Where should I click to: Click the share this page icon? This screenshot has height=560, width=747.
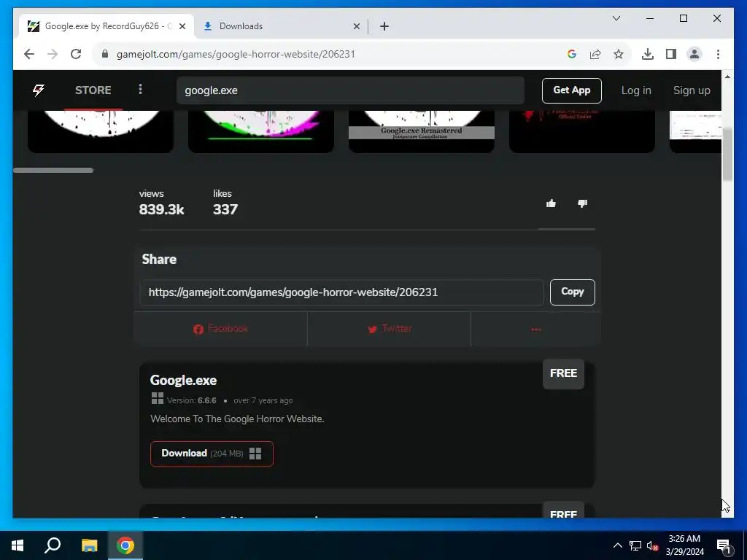pos(595,54)
